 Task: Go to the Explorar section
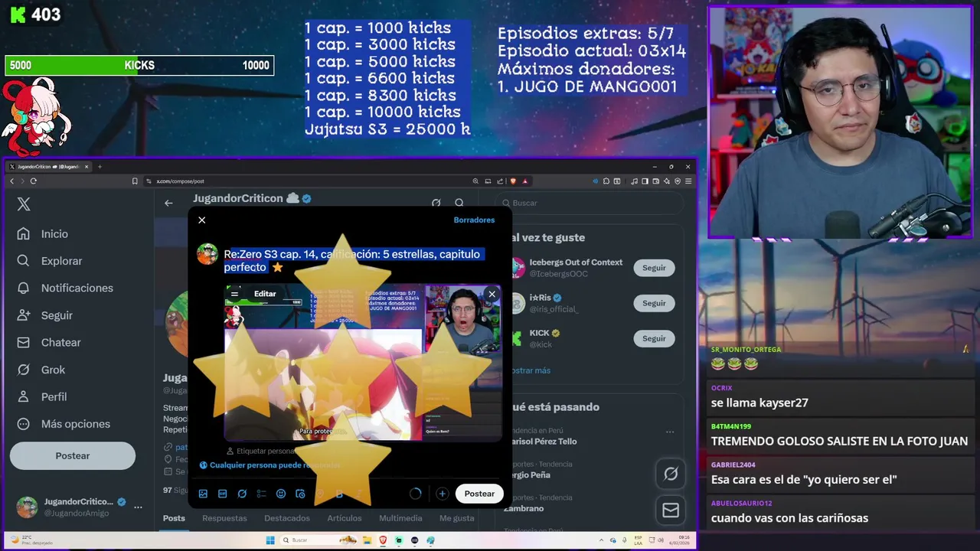click(50, 261)
